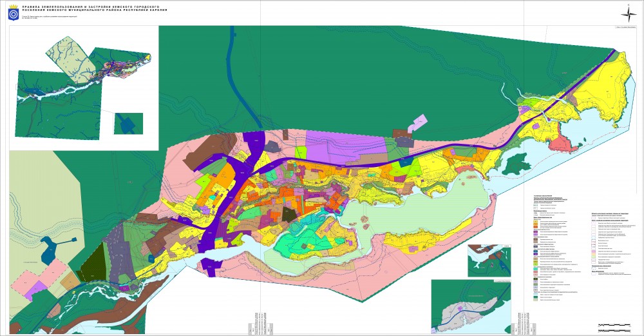Select the small square inset below overview map
This screenshot has width=644, height=336.
[128, 123]
